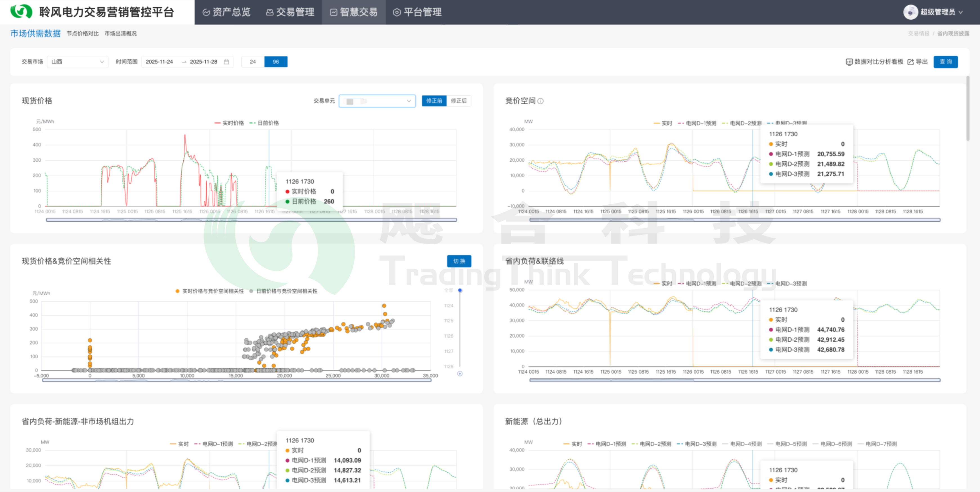Click the 数据对比分析看板 dashboard icon
Screen dimensions: 980x492
(849, 62)
